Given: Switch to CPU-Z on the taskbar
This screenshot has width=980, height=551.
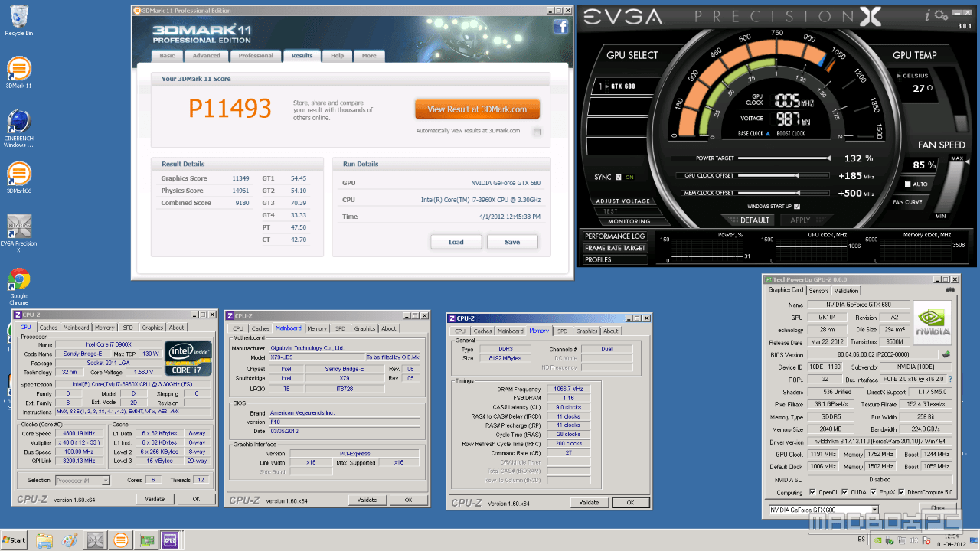Looking at the screenshot, I should point(170,540).
